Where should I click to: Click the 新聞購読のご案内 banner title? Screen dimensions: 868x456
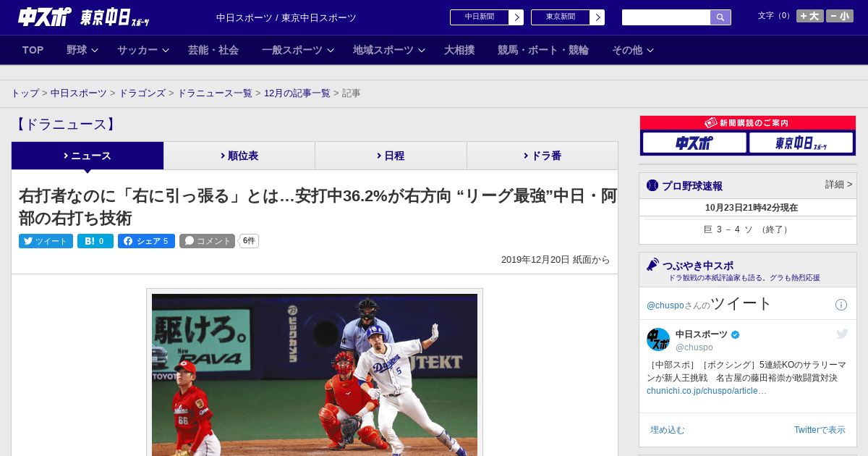tap(748, 123)
